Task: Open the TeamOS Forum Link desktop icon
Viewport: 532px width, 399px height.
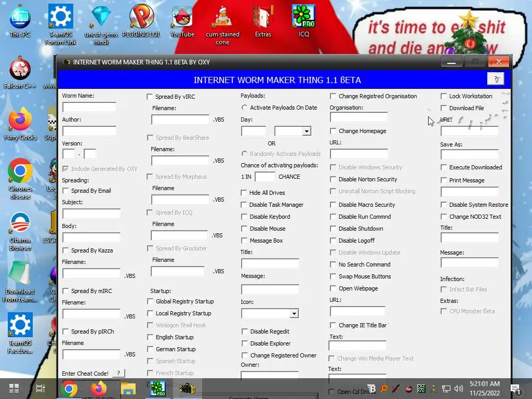Action: coord(61,24)
